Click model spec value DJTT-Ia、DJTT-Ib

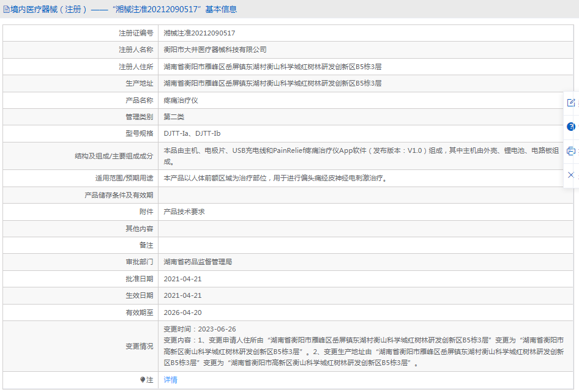[x=192, y=133]
